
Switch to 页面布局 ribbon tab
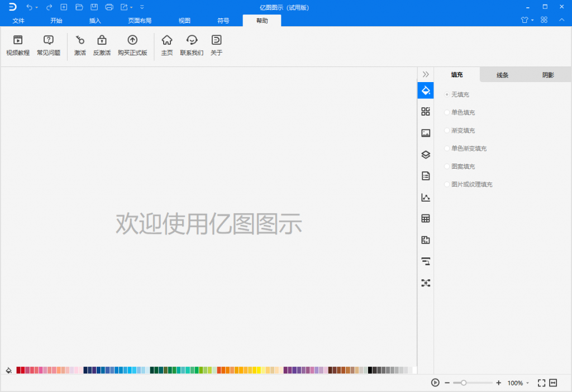click(140, 21)
